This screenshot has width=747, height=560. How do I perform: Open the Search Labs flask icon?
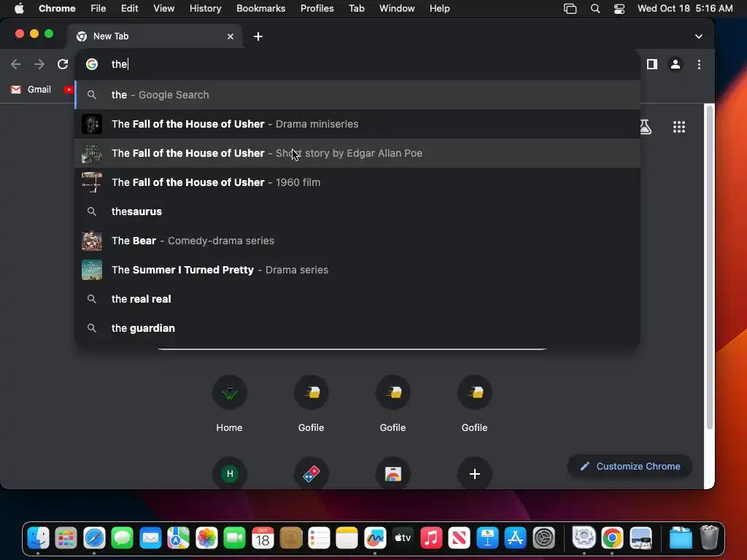point(645,127)
